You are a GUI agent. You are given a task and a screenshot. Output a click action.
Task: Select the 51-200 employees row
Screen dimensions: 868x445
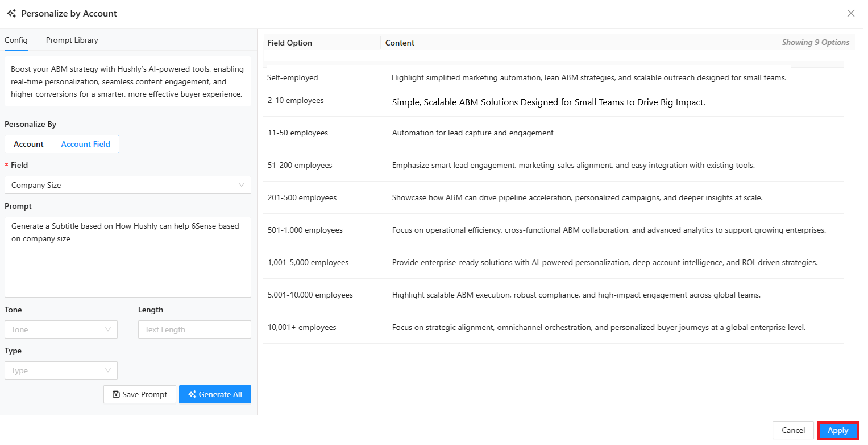tap(553, 165)
